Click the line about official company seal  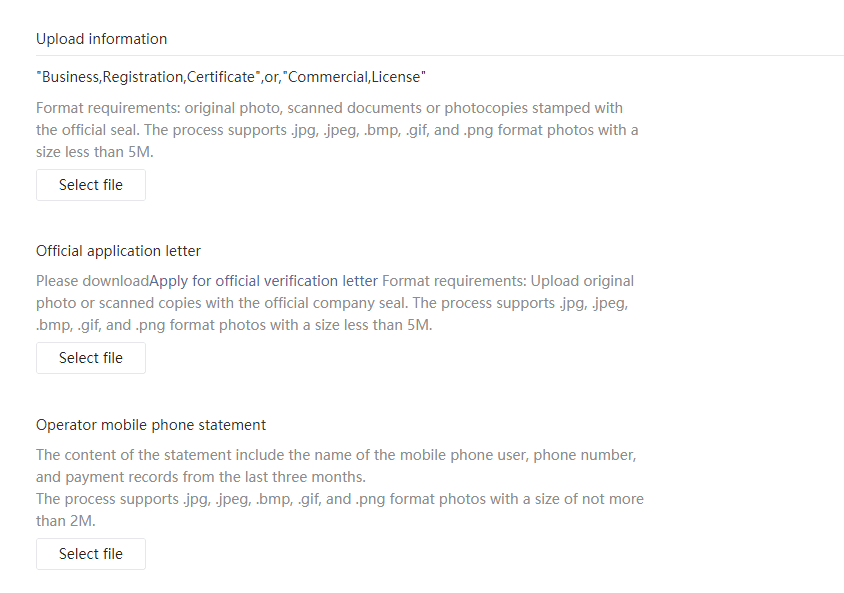(332, 303)
